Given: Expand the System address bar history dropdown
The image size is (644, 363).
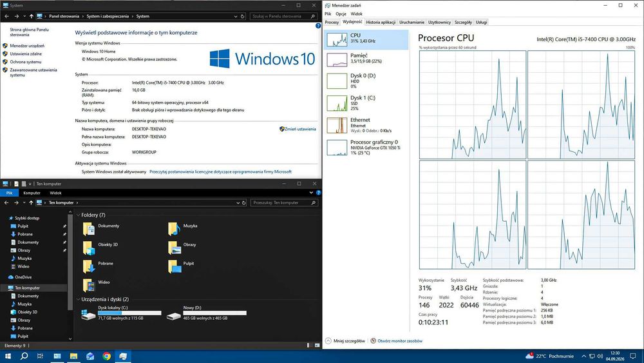Looking at the screenshot, I should 236,17.
